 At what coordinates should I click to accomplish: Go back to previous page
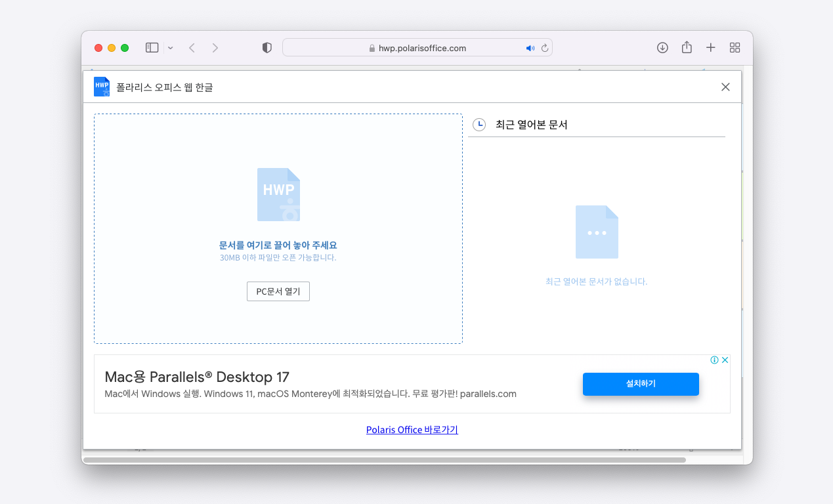[x=192, y=48]
